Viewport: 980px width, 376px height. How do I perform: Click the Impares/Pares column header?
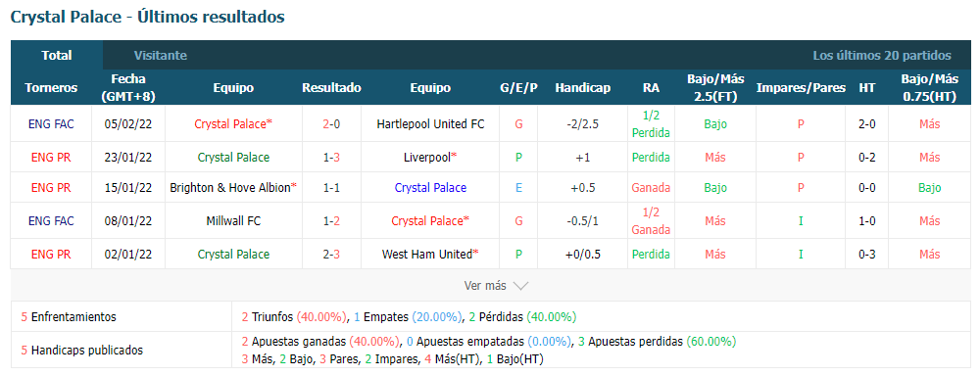click(x=801, y=88)
